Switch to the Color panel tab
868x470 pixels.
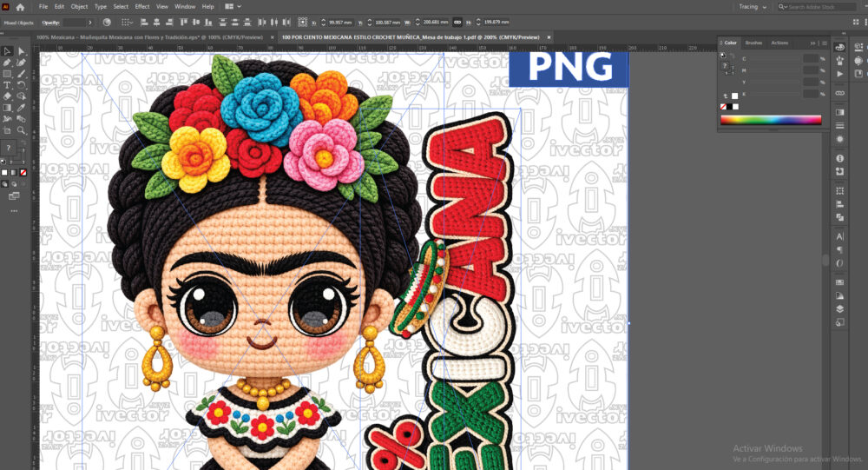point(731,43)
